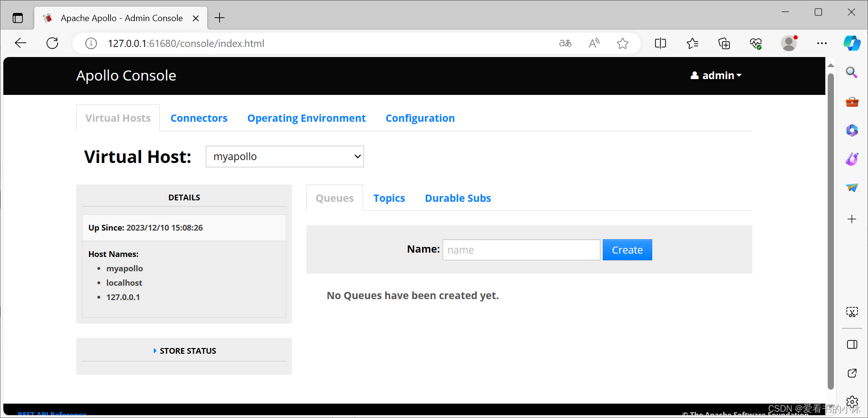
Task: Open the Operating Environment tab
Action: tap(306, 118)
